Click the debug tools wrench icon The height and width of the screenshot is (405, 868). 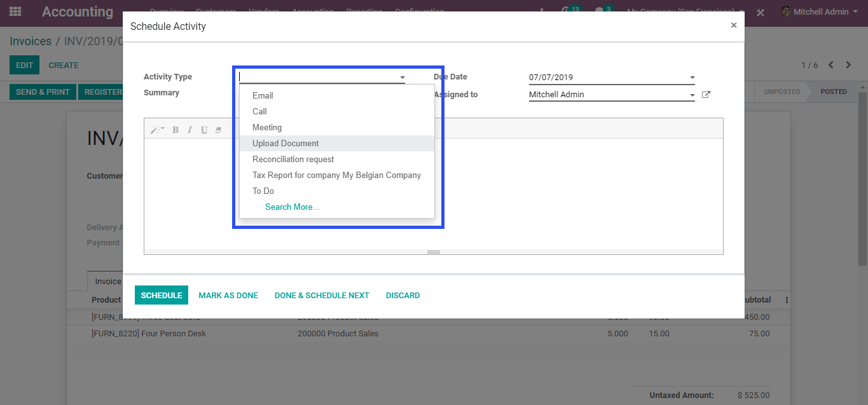761,12
